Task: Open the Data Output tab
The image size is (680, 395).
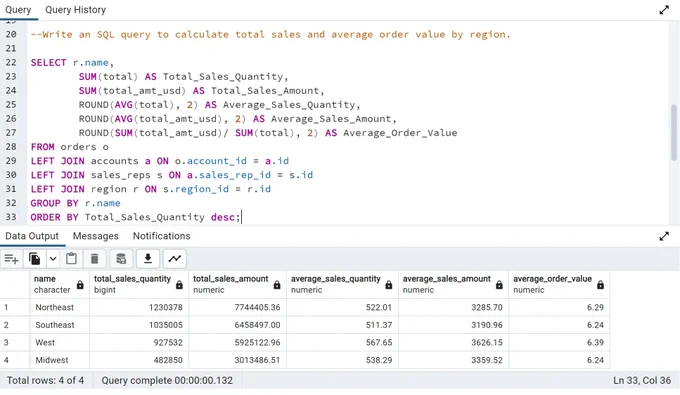Action: 32,236
